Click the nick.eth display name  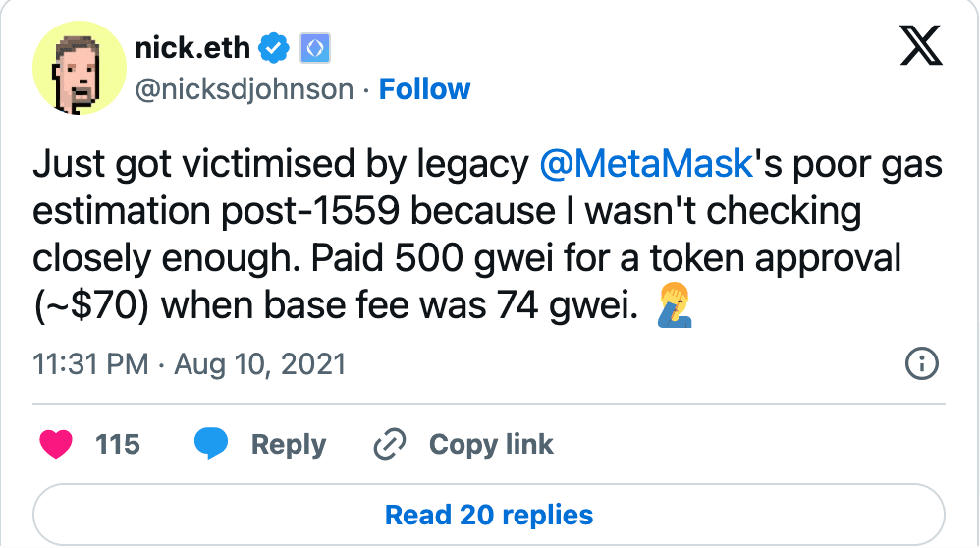pyautogui.click(x=192, y=46)
